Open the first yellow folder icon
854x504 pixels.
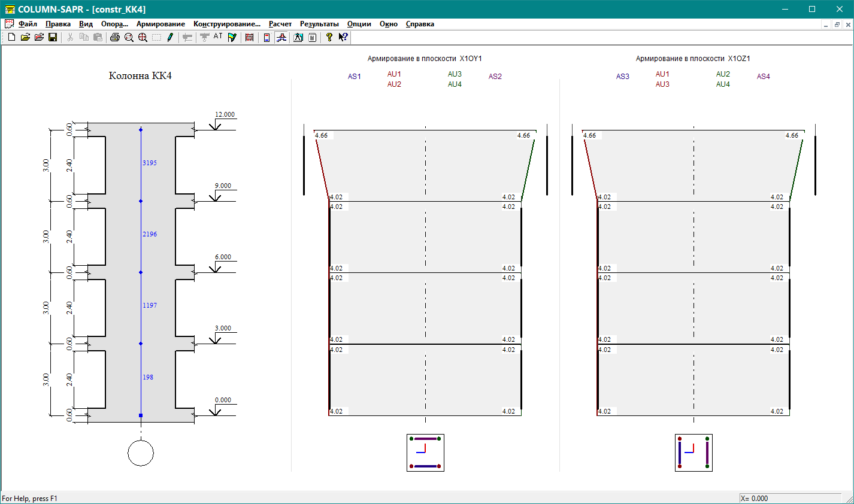[x=25, y=37]
